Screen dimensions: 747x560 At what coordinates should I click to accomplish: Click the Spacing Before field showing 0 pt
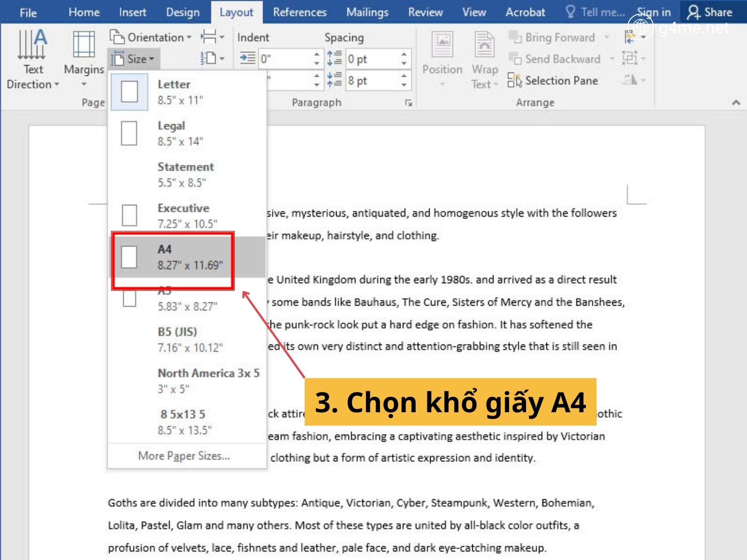pyautogui.click(x=372, y=59)
